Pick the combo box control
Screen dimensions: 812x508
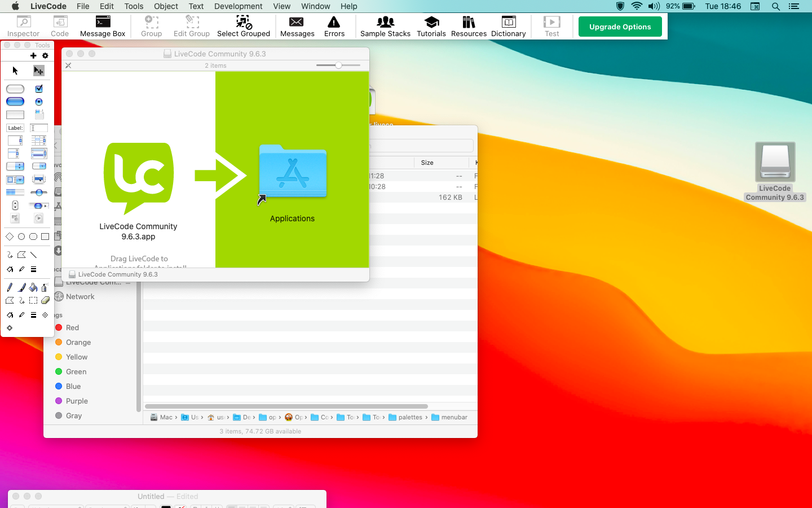point(15,179)
